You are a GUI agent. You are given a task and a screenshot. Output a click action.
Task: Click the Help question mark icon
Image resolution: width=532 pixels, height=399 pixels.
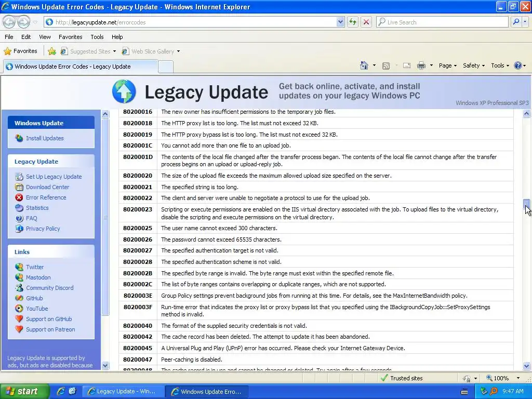coord(518,65)
